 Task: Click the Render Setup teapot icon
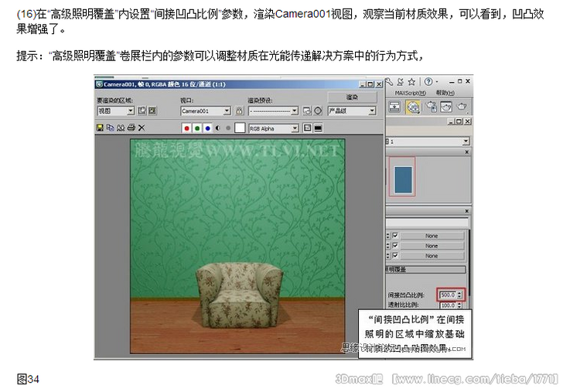click(x=431, y=107)
